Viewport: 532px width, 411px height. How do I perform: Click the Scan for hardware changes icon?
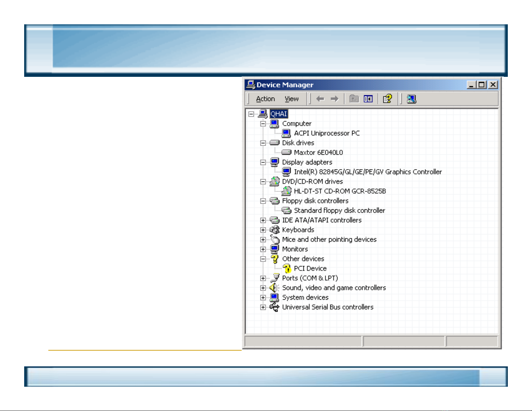click(412, 99)
